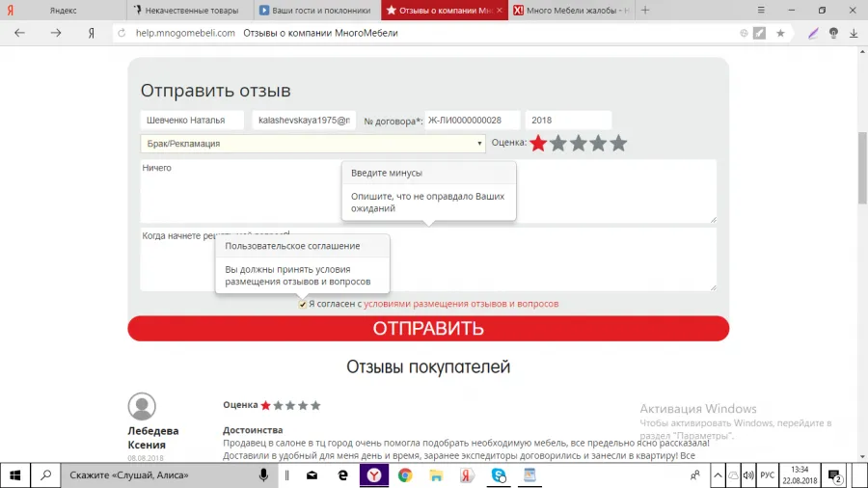Click the kalashevskaya1975 email field

coord(304,120)
